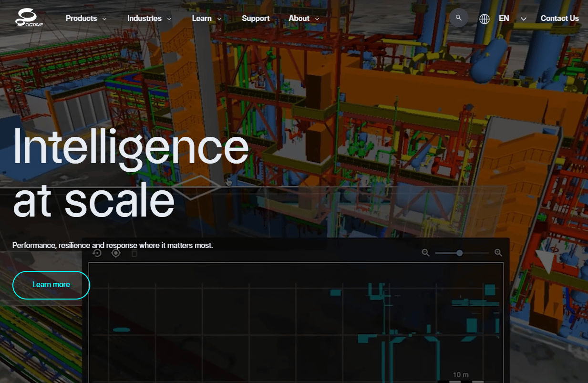Click the 'Performance, resilience and response' tagline

coord(113,245)
